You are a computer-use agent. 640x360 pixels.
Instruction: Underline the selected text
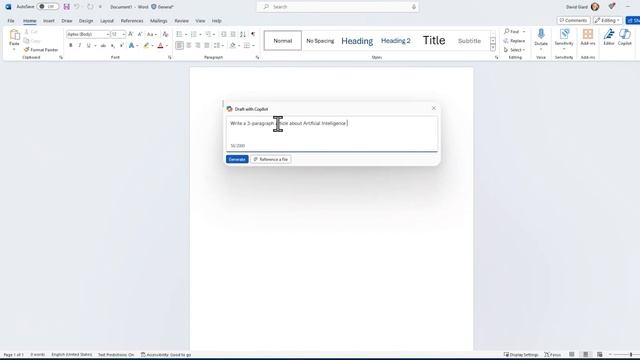pyautogui.click(x=89, y=45)
